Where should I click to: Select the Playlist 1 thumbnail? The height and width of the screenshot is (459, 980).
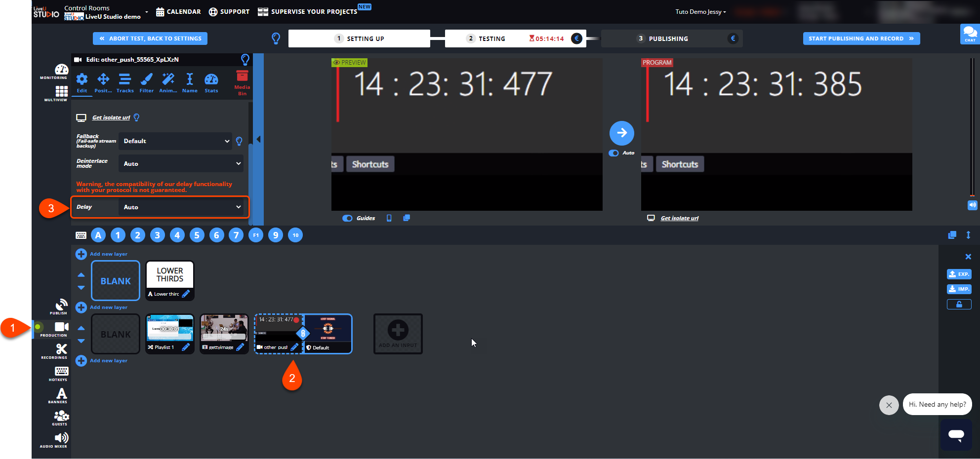click(170, 328)
